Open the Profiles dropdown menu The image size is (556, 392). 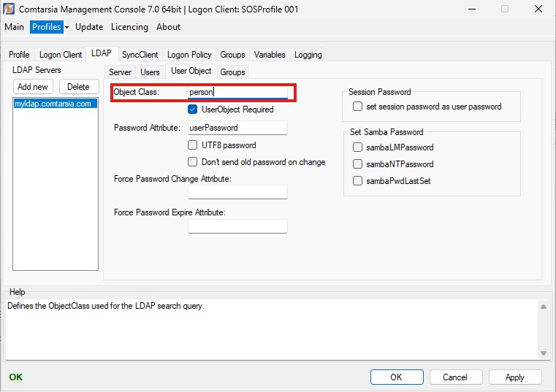(x=50, y=27)
